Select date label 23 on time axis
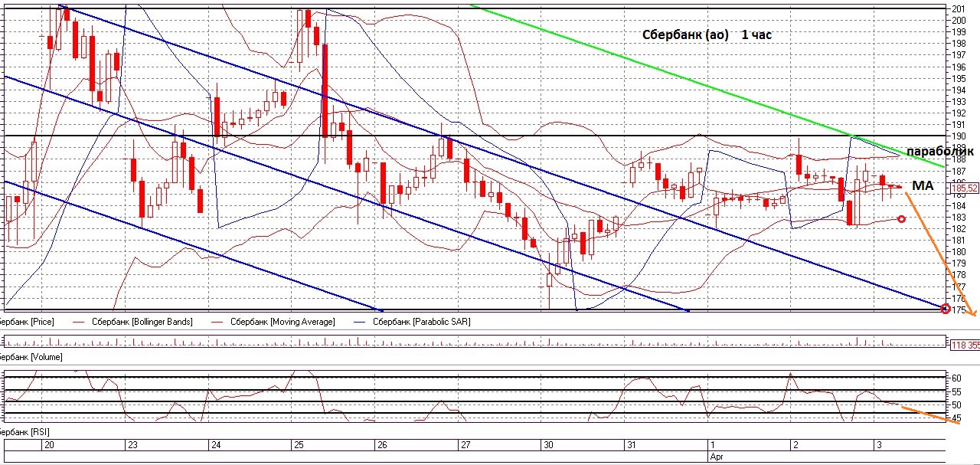The height and width of the screenshot is (465, 980). click(x=132, y=445)
